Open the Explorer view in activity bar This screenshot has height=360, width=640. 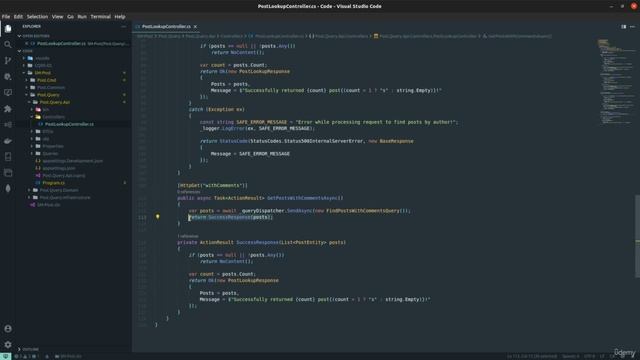tap(8, 29)
